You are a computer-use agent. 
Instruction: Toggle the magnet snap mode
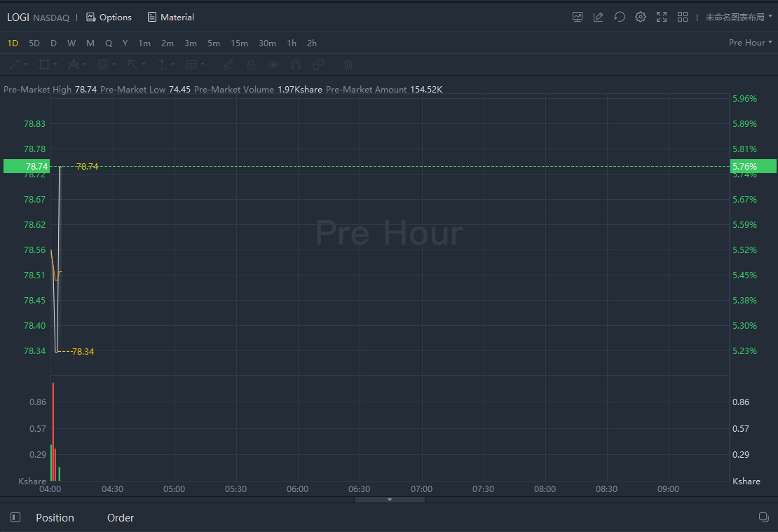(296, 64)
